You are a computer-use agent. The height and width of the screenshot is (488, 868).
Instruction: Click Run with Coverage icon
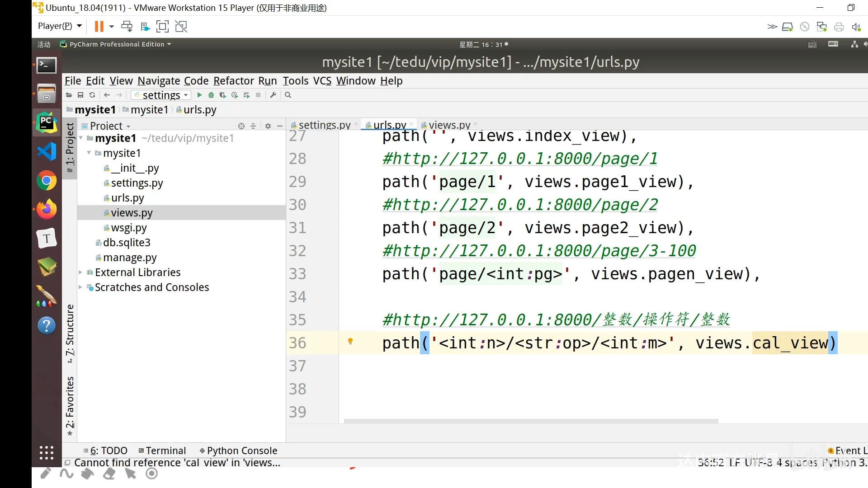point(223,95)
